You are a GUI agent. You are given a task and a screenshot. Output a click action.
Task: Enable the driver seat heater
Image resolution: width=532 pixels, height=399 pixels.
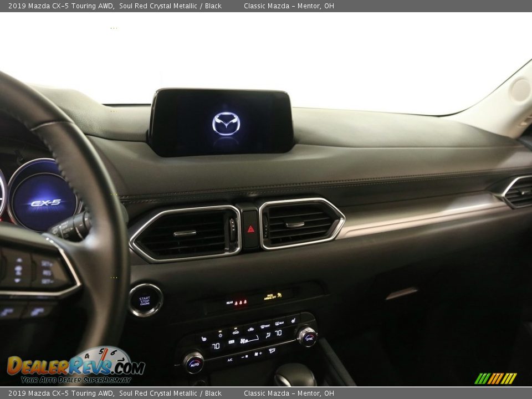click(204, 339)
